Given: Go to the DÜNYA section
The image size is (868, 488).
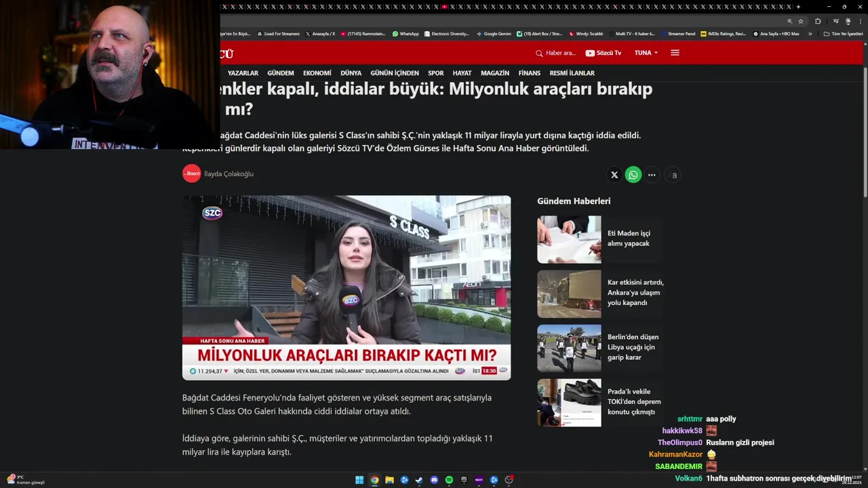Looking at the screenshot, I should pos(351,73).
